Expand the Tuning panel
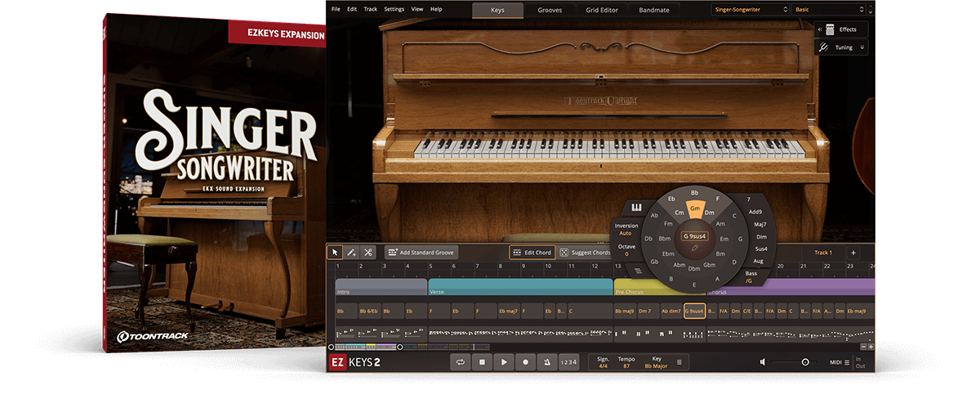The height and width of the screenshot is (399, 980). coord(841,47)
